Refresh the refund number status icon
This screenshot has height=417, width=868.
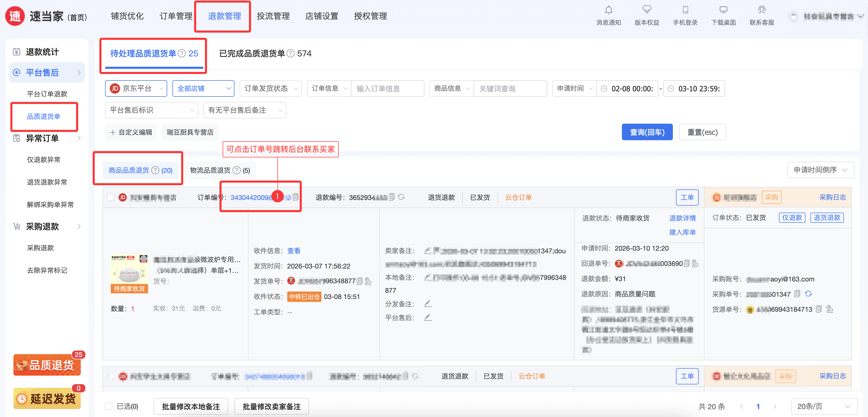(401, 197)
